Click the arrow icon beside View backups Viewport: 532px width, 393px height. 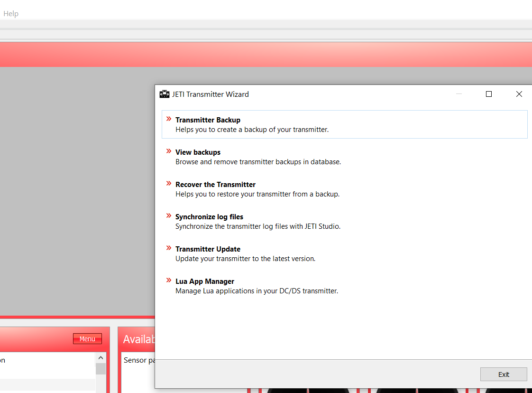click(169, 151)
